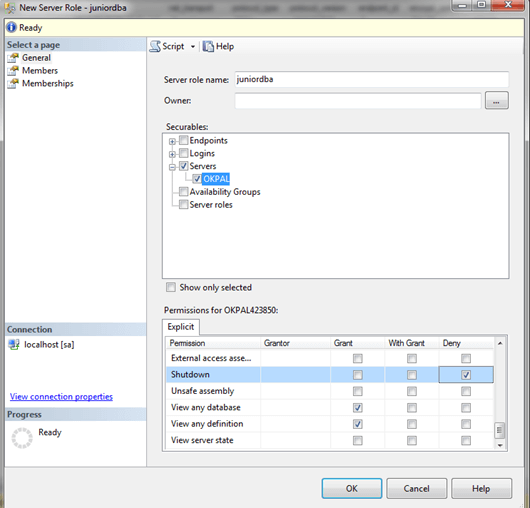
Task: Select the Members page
Action: 40,71
